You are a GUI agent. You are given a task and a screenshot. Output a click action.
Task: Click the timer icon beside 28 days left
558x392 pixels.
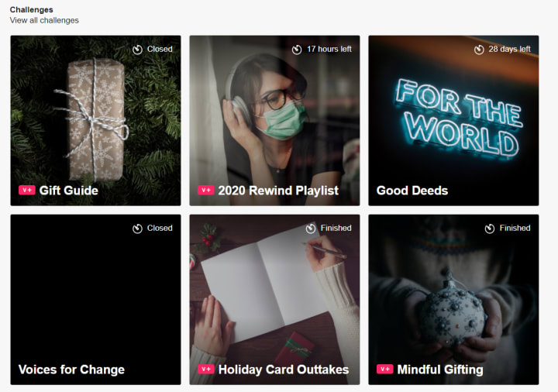pos(479,50)
